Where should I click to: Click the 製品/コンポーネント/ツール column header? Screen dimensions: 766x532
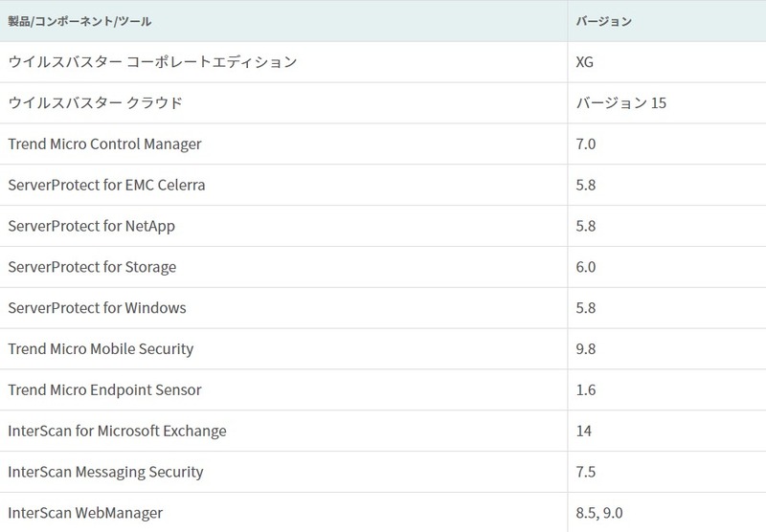click(79, 21)
